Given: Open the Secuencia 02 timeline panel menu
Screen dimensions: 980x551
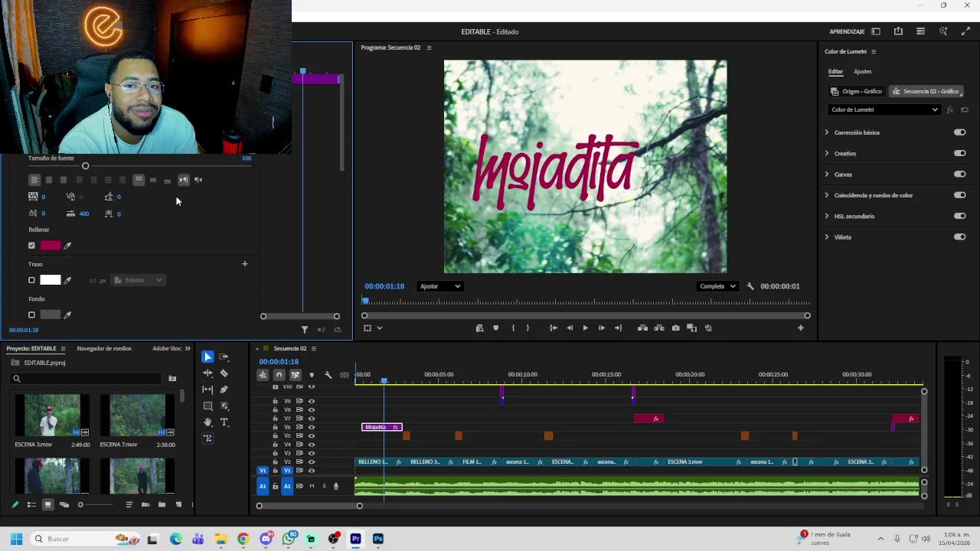Looking at the screenshot, I should tap(313, 349).
